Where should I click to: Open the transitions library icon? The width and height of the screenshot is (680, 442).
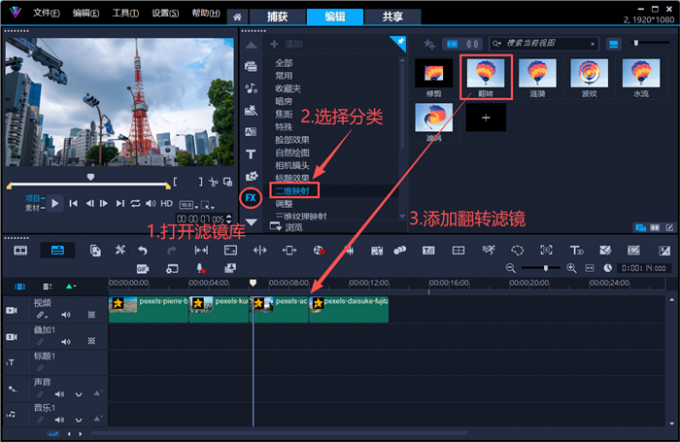click(251, 110)
